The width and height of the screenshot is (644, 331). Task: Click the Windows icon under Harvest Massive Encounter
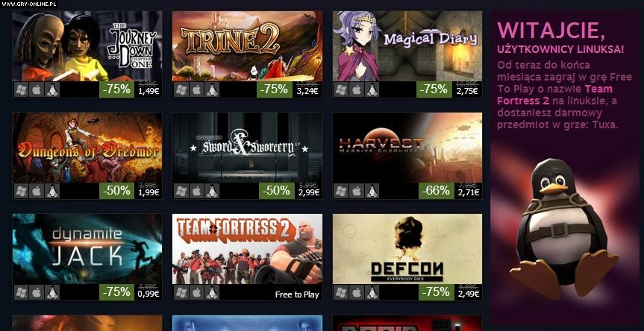(x=342, y=191)
